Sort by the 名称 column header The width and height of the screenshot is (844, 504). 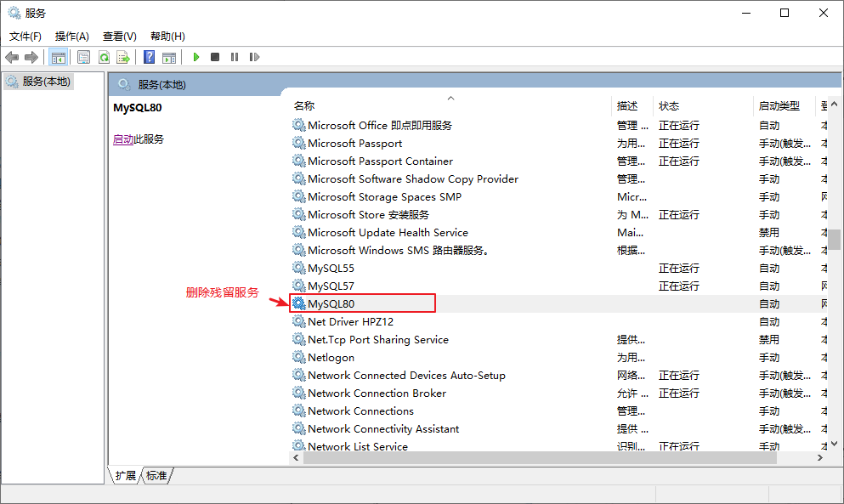450,106
